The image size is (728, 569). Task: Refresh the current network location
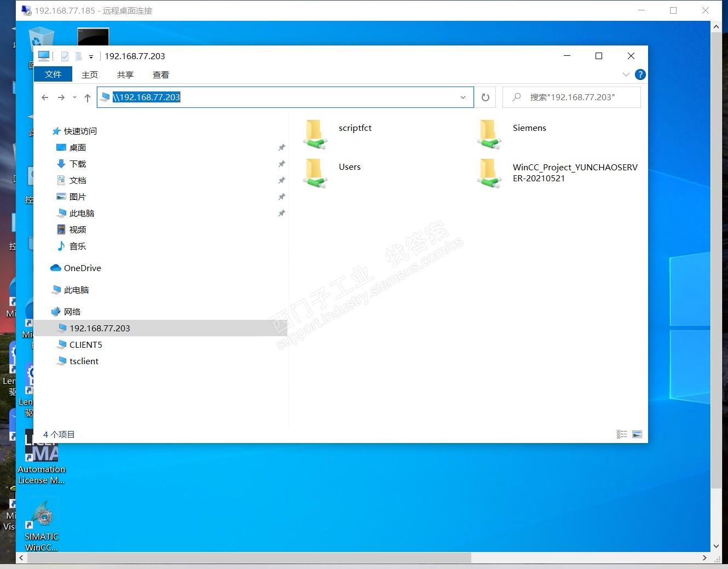pyautogui.click(x=485, y=97)
